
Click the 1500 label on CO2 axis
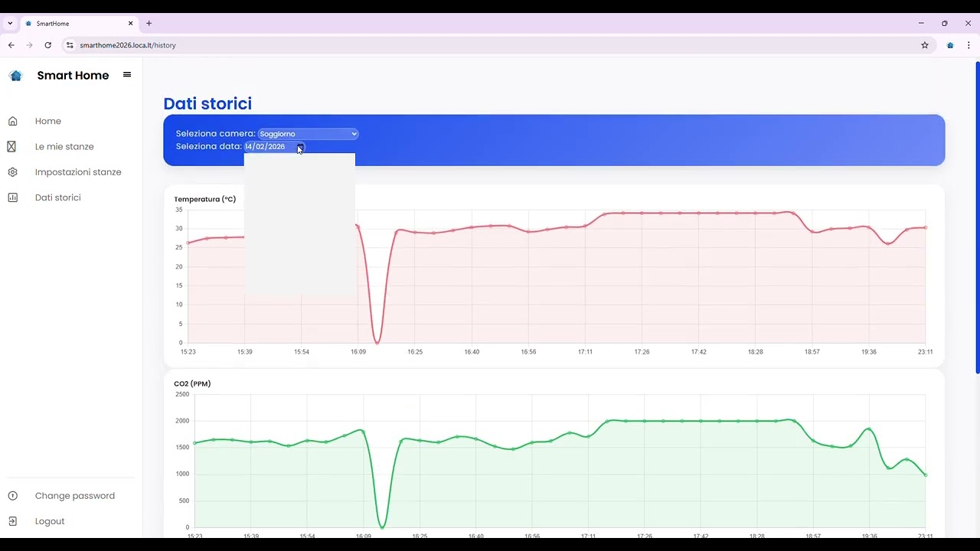[182, 447]
